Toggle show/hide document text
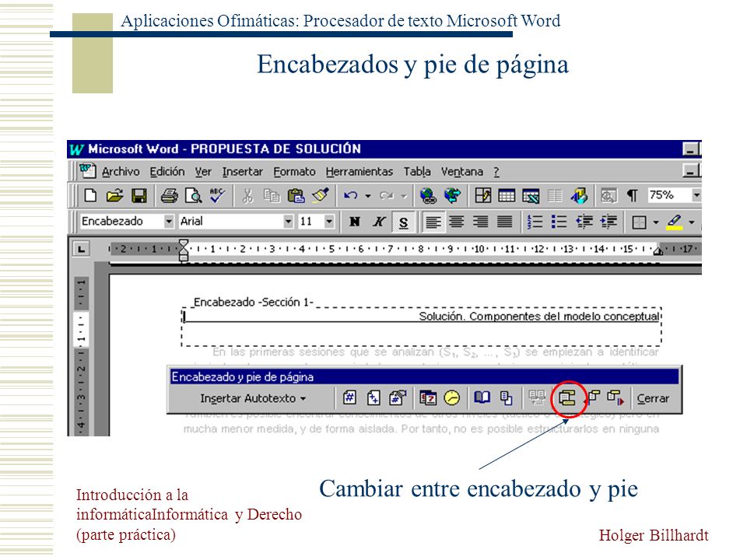The width and height of the screenshot is (747, 560). (x=506, y=397)
